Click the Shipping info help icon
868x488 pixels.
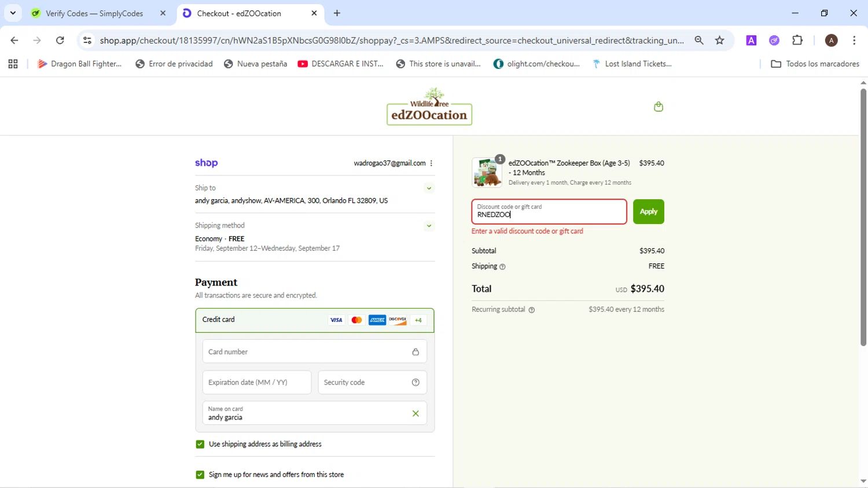click(502, 267)
